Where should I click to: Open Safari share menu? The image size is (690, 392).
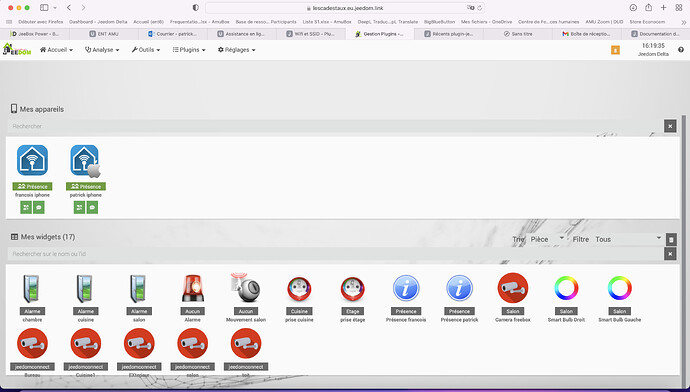648,7
